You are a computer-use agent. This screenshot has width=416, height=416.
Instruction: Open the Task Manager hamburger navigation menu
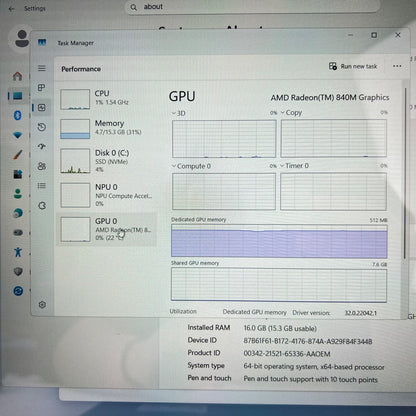(42, 68)
